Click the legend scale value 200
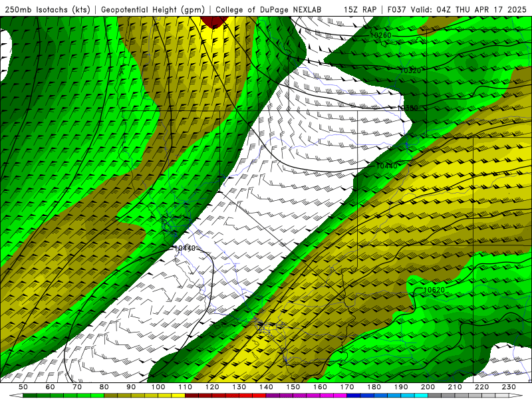This screenshot has height=399, width=532. [x=428, y=387]
